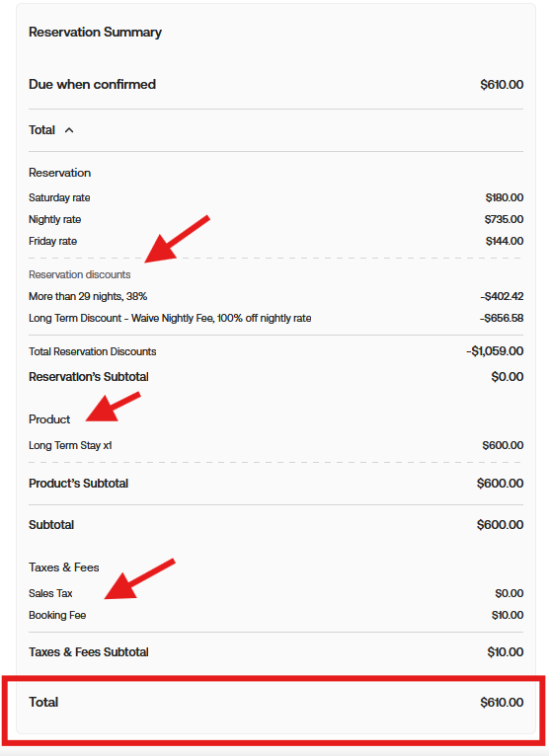Image resolution: width=549 pixels, height=756 pixels.
Task: Click Long Term Discount waive nightly fee
Action: 275,318
